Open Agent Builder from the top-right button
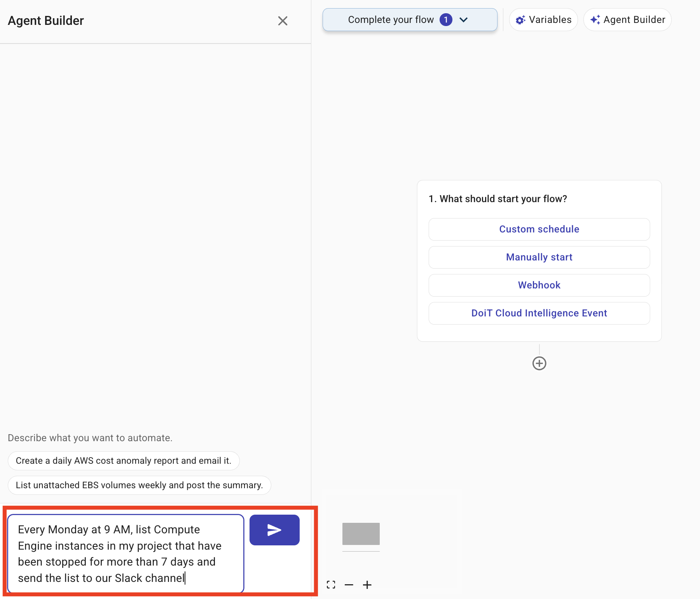 [627, 19]
